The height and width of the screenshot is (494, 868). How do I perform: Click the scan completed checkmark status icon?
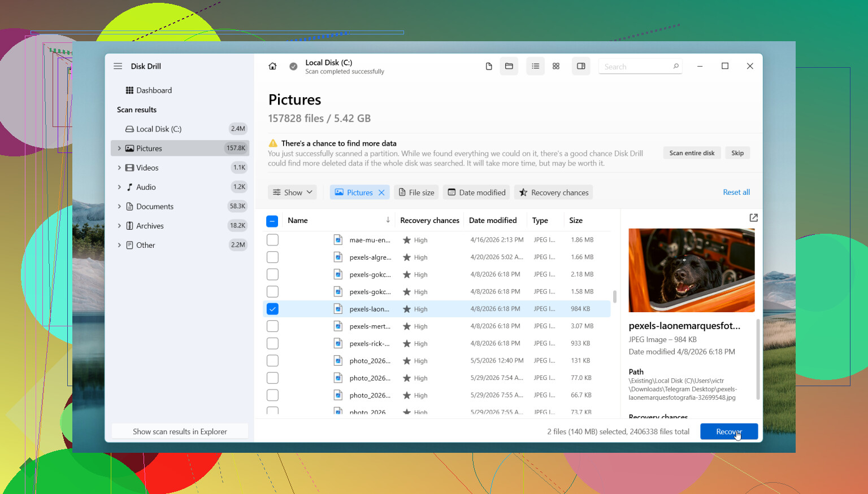point(293,67)
